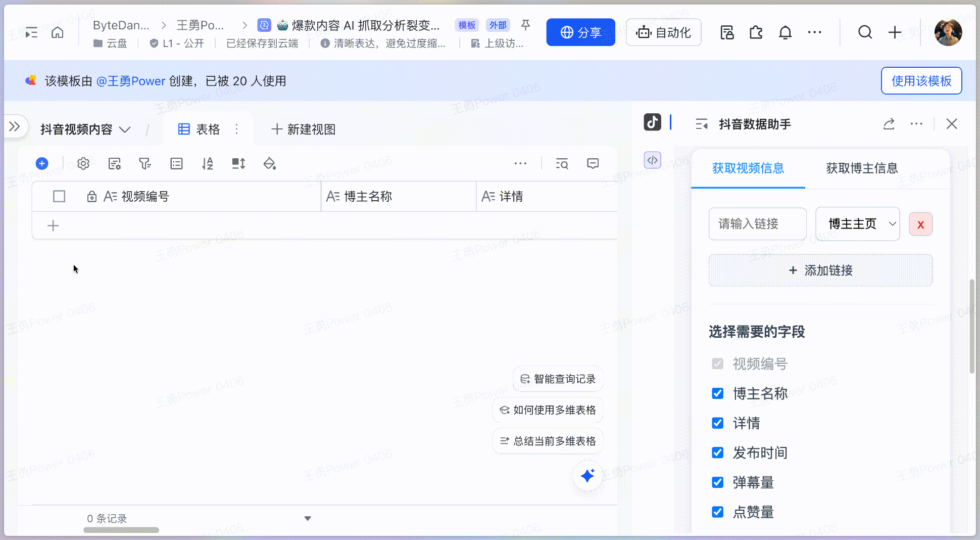The width and height of the screenshot is (980, 540).
Task: Open the group tool icon
Action: [176, 163]
